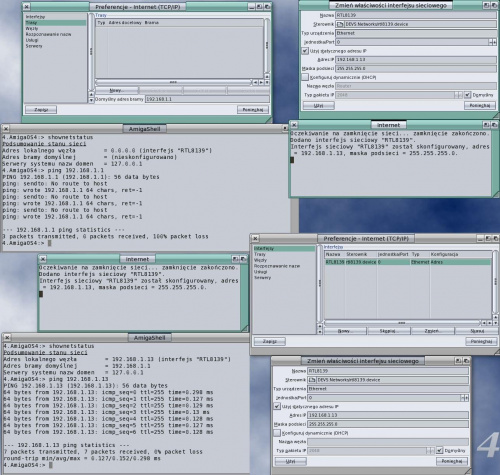Close the AmigaShell window with successful ping 192.168.1.13
500x475 pixels.
(7, 337)
